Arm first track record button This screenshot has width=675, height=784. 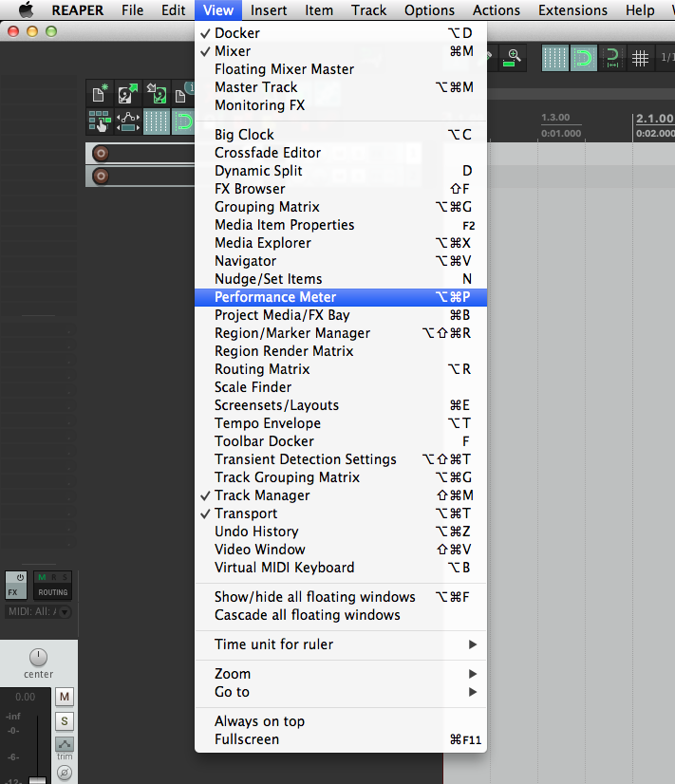point(101,154)
